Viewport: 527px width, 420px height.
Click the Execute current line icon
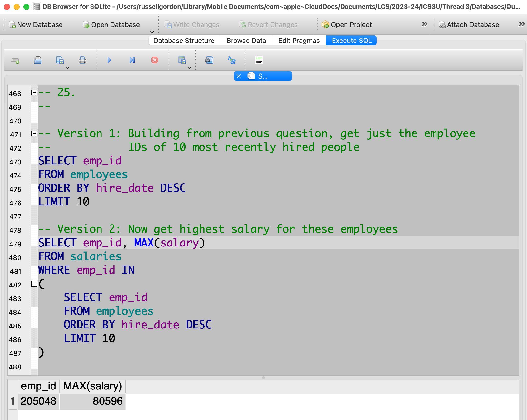(132, 60)
